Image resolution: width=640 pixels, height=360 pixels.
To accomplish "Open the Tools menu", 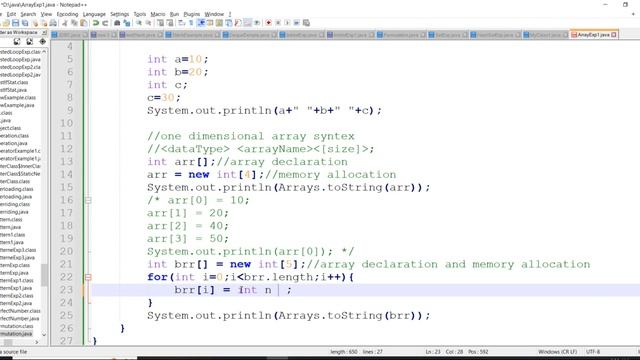I will [x=140, y=14].
